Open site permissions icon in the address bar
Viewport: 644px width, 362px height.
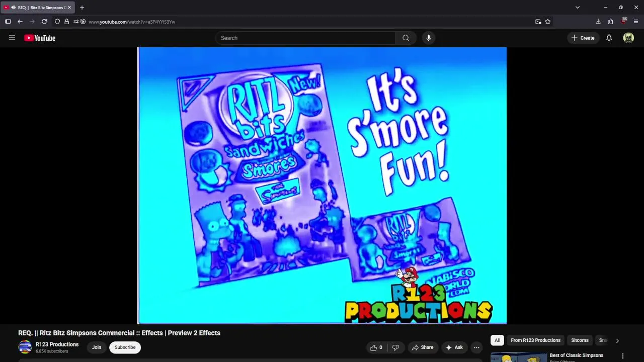pos(76,22)
